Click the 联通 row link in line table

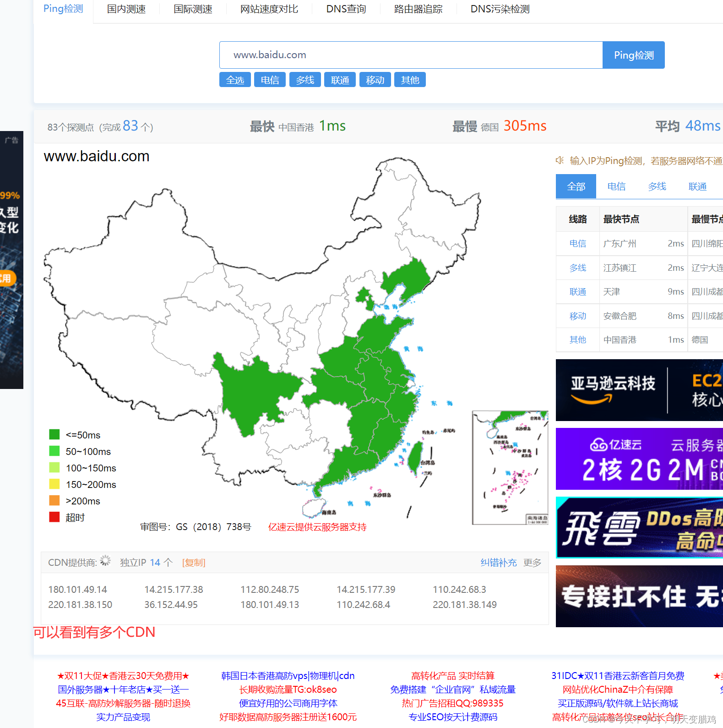tap(578, 292)
